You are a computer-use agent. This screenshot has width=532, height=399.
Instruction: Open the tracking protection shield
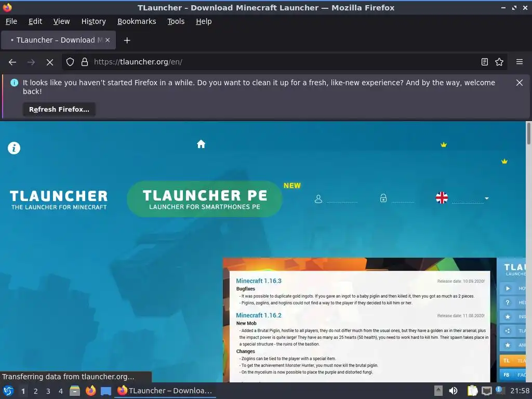tap(70, 62)
